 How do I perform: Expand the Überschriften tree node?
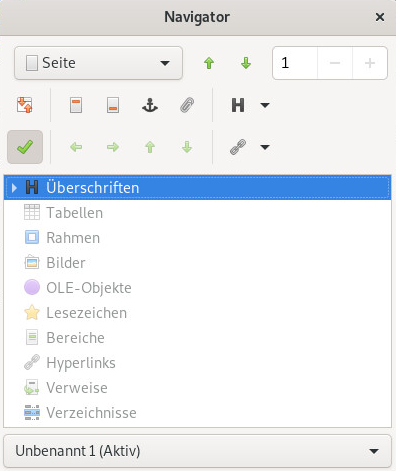[x=14, y=188]
